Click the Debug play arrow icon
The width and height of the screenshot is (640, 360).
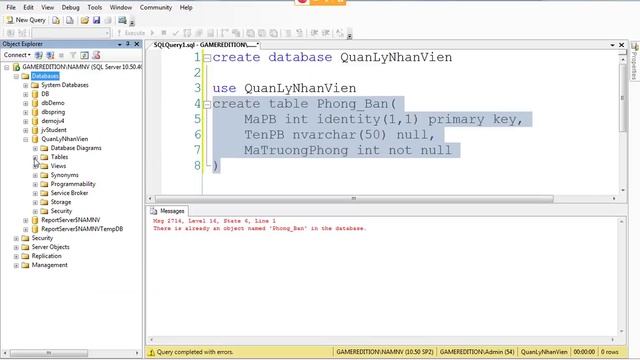point(152,33)
